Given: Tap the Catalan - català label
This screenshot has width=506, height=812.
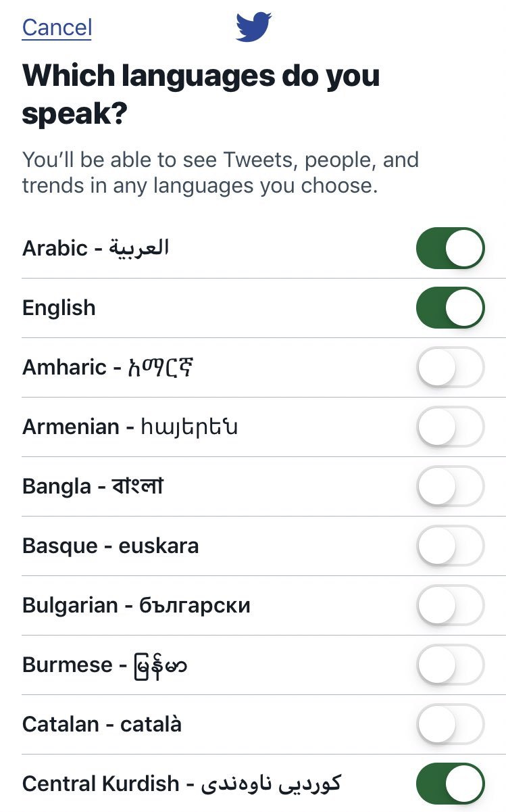Looking at the screenshot, I should (x=102, y=724).
